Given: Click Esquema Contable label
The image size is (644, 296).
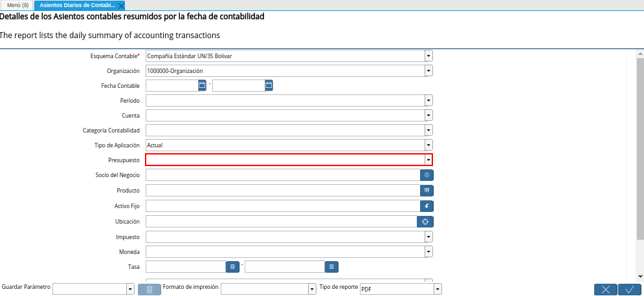Looking at the screenshot, I should point(115,56).
